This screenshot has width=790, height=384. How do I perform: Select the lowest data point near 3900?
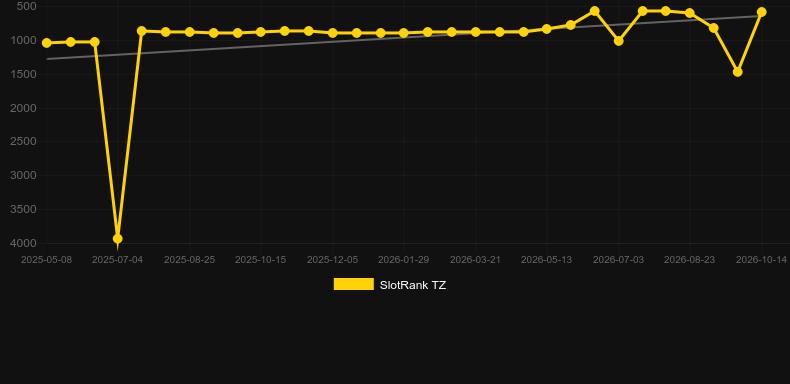117,239
